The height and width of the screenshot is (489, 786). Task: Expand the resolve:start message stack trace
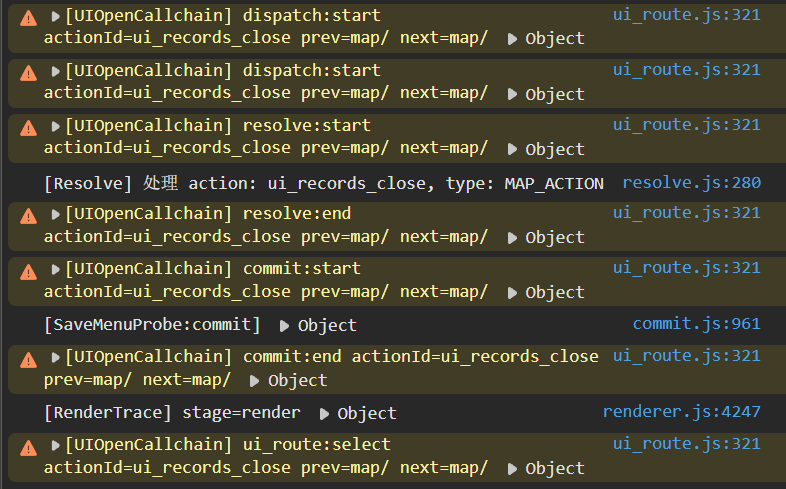coord(55,126)
